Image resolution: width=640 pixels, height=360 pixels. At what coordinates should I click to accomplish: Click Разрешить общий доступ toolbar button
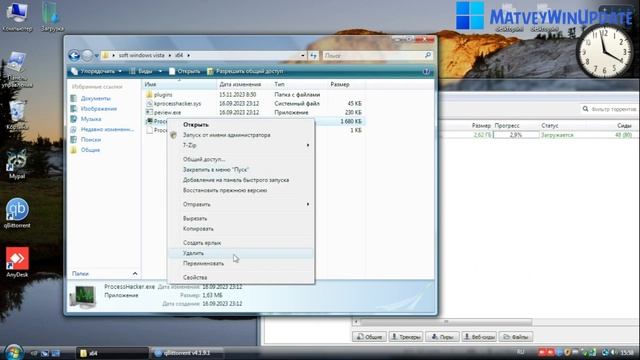[245, 71]
